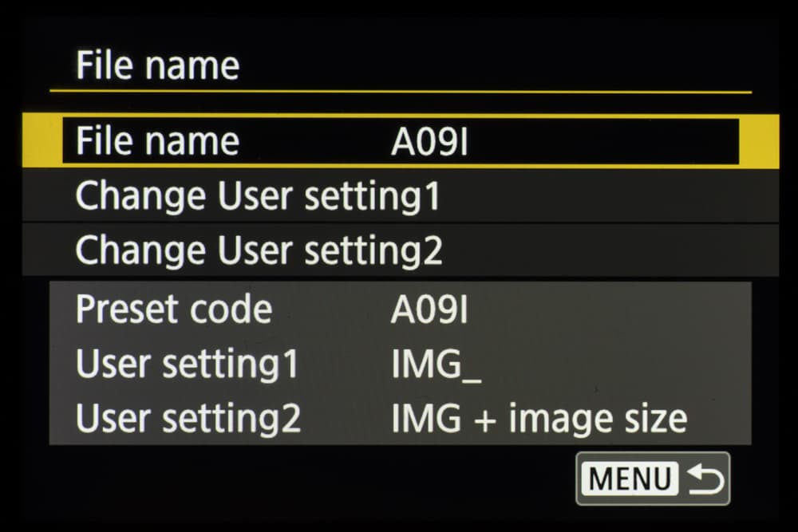Click the underscore character after IMG
The image size is (798, 532).
click(472, 376)
